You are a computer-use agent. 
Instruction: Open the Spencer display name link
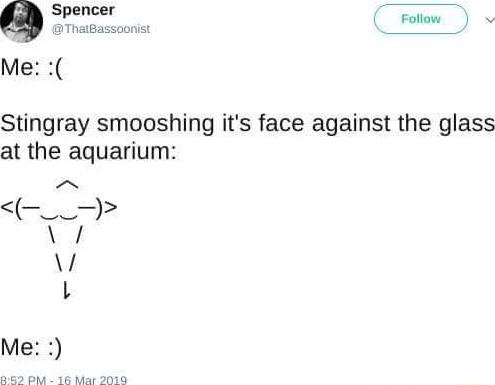[83, 10]
